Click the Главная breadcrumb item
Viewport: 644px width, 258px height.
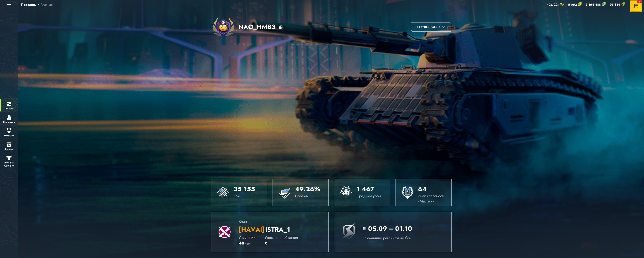[x=46, y=5]
